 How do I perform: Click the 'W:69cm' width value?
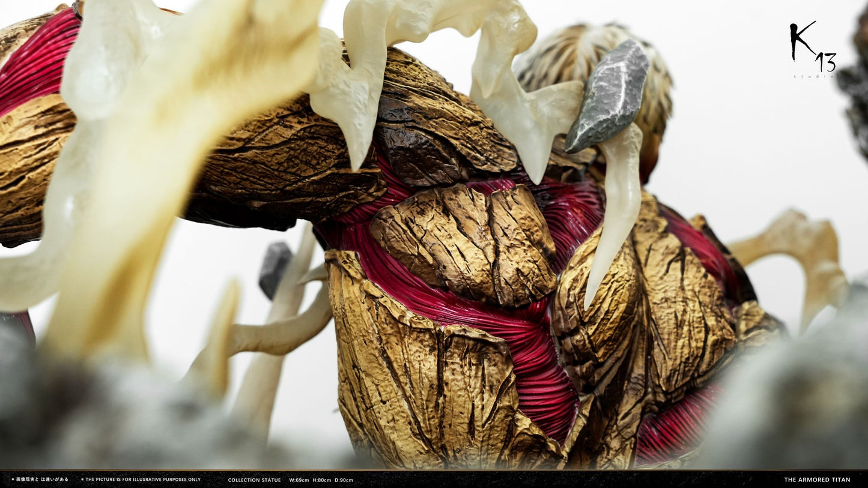(x=299, y=480)
